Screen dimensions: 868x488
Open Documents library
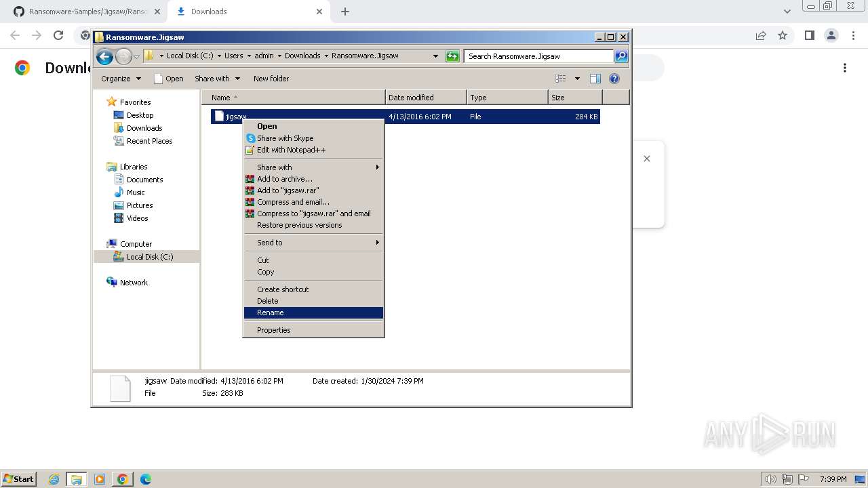[144, 180]
